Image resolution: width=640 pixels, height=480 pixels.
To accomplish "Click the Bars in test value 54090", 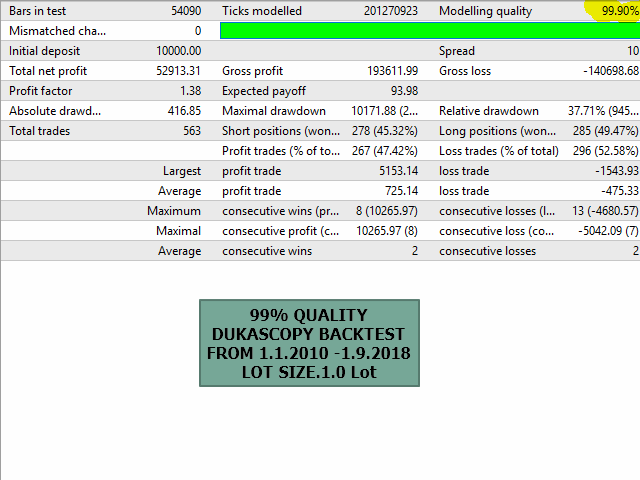I will [186, 11].
